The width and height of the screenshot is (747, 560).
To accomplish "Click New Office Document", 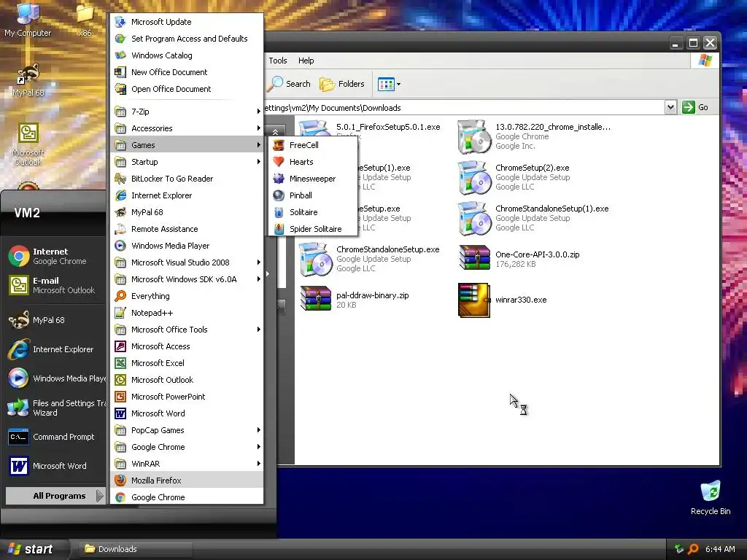I will 187,72.
